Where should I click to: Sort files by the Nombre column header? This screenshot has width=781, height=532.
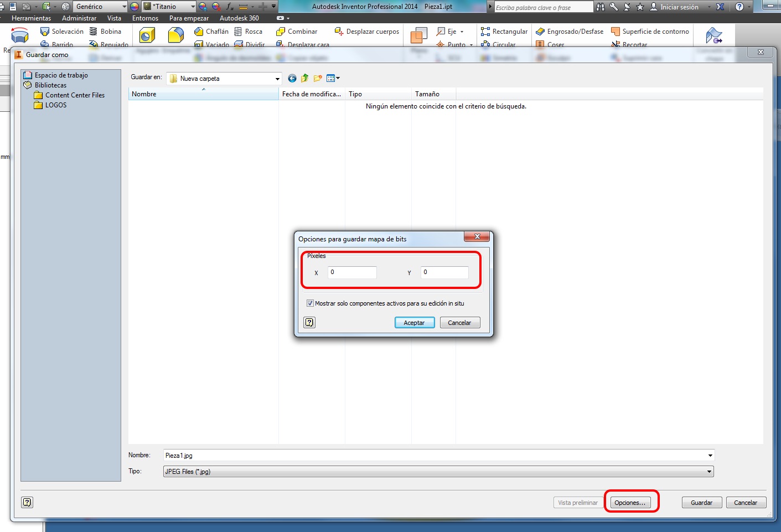[203, 94]
